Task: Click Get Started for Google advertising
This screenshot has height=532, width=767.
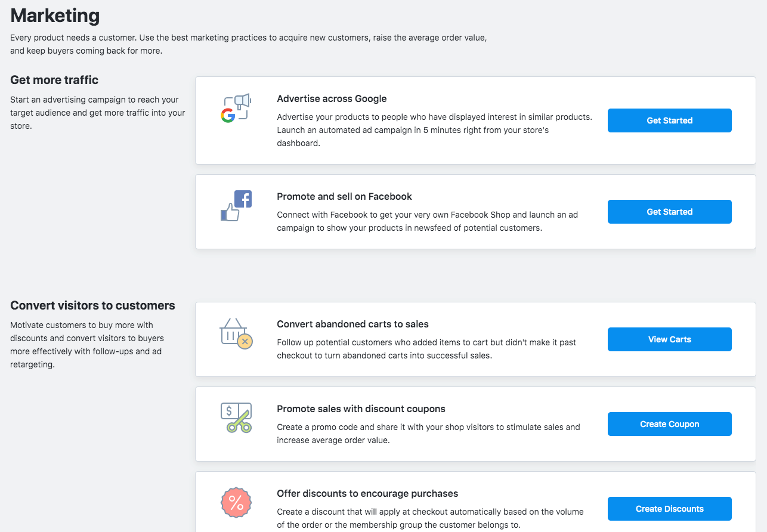Action: click(x=669, y=120)
